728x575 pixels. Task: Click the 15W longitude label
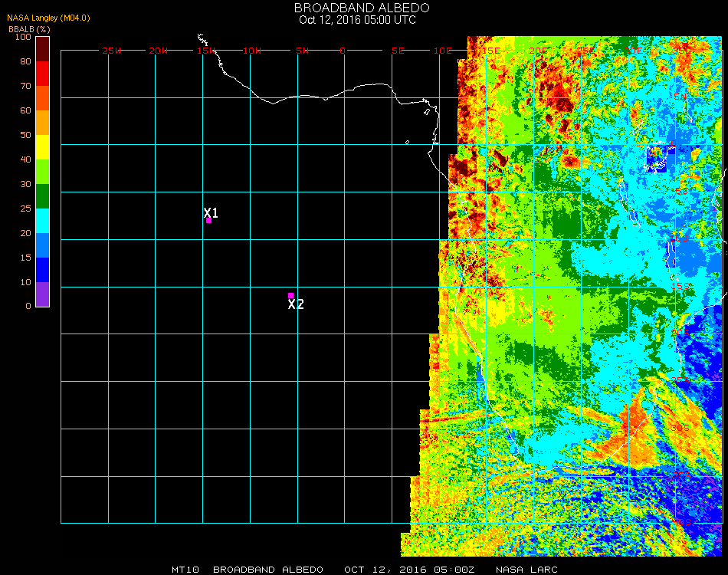coord(206,51)
